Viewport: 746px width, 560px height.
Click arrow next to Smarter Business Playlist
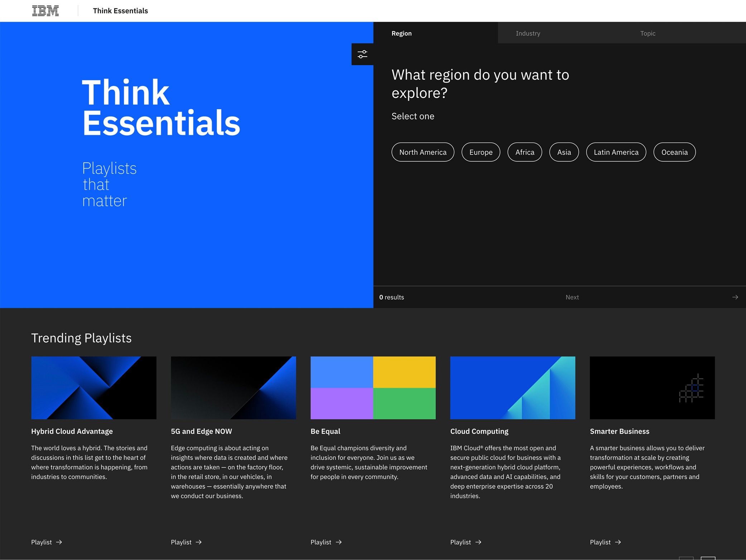pyautogui.click(x=618, y=542)
